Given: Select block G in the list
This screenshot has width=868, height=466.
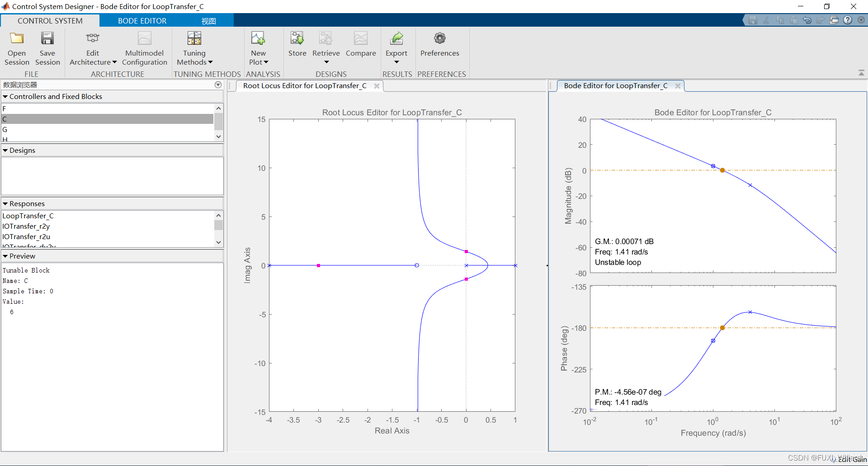Looking at the screenshot, I should coord(108,129).
